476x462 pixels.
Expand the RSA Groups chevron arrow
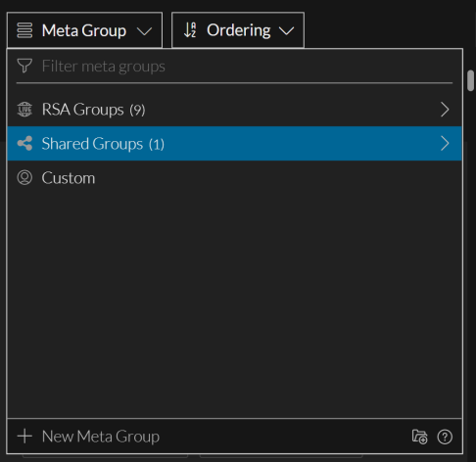pos(445,110)
